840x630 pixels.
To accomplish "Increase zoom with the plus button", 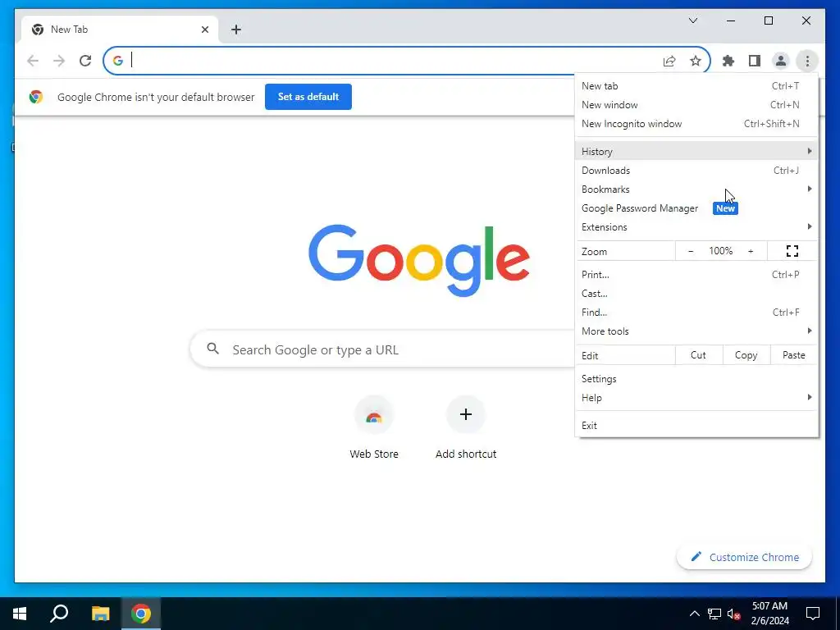I will [751, 251].
